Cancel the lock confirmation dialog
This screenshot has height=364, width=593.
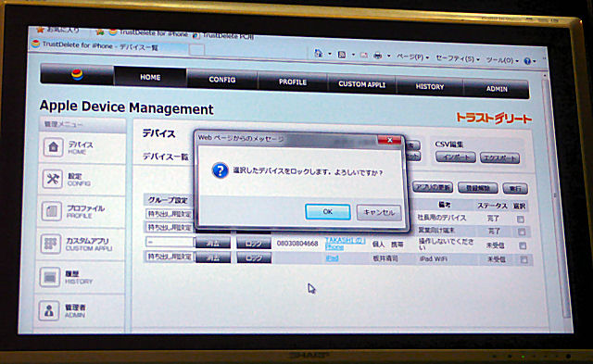click(x=379, y=212)
